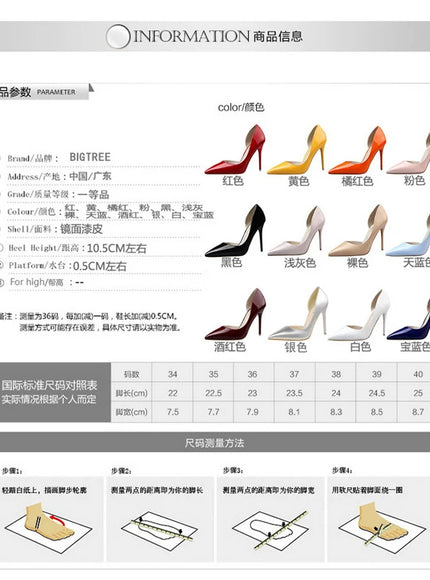Choose the light grey 浅灰色 shoe
430x580 pixels.
click(x=296, y=232)
